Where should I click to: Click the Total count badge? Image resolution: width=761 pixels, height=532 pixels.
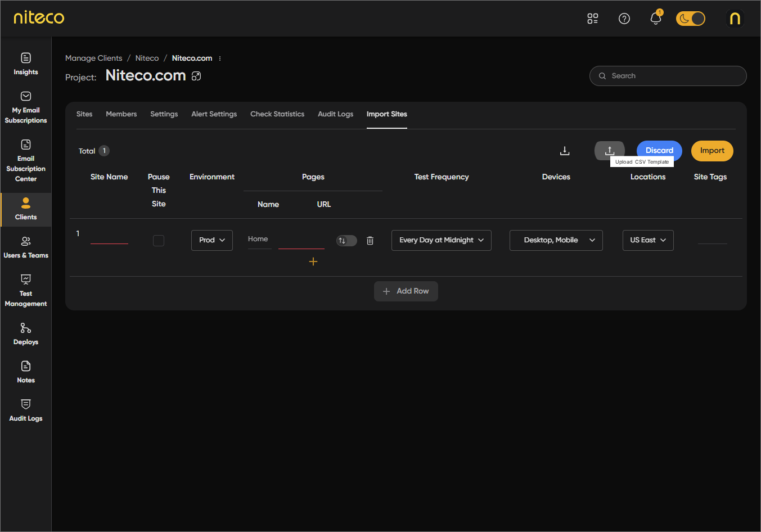(104, 151)
